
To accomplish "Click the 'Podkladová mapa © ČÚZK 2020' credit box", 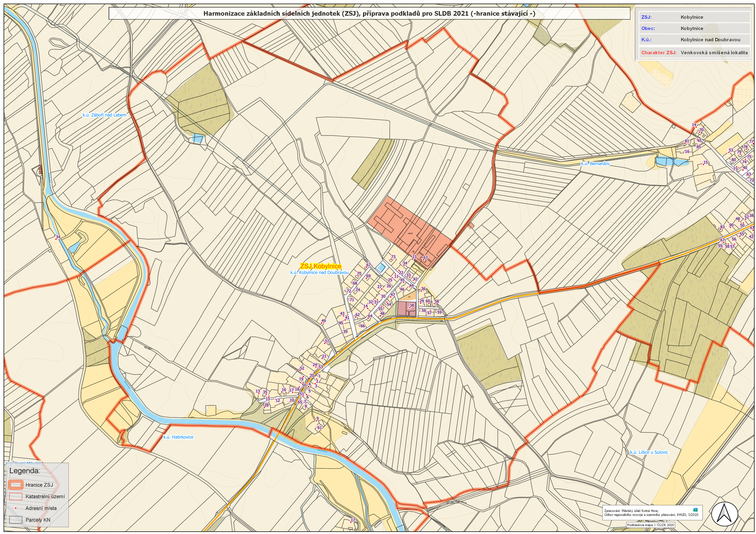I will (650, 525).
